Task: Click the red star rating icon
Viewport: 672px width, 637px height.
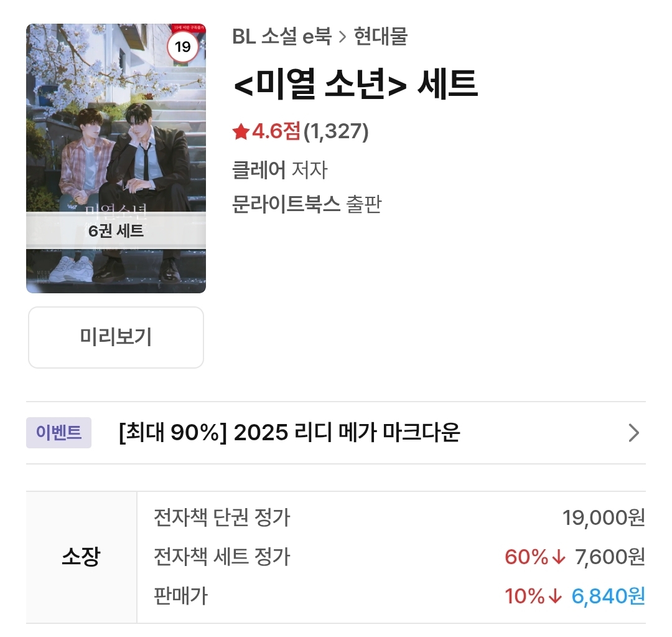Action: [x=241, y=132]
